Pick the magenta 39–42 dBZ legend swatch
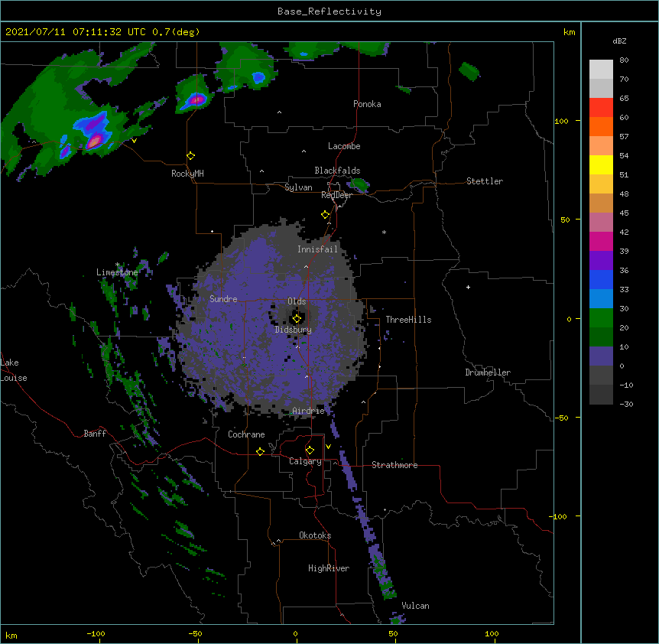 tap(601, 241)
